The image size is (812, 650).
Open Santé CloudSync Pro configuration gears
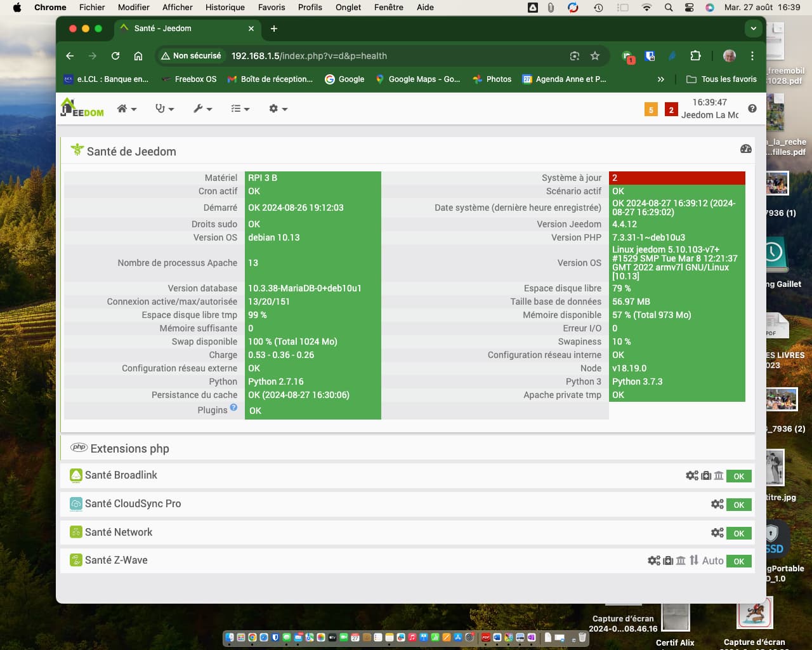click(717, 504)
